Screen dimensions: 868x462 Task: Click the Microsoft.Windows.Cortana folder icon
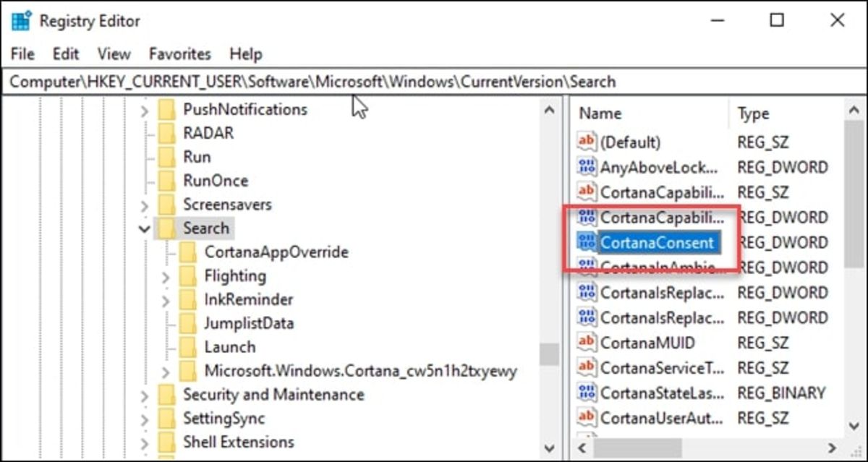(x=188, y=372)
